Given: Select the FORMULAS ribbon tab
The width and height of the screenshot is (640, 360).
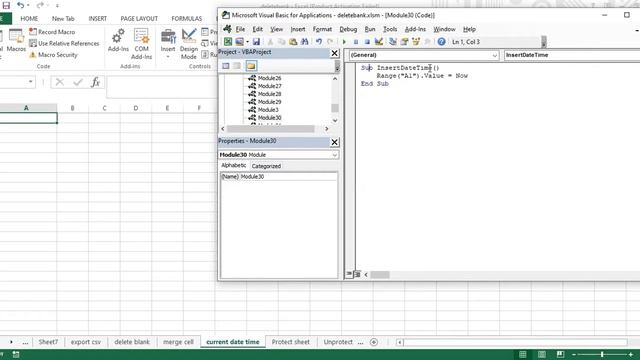Looking at the screenshot, I should click(187, 19).
